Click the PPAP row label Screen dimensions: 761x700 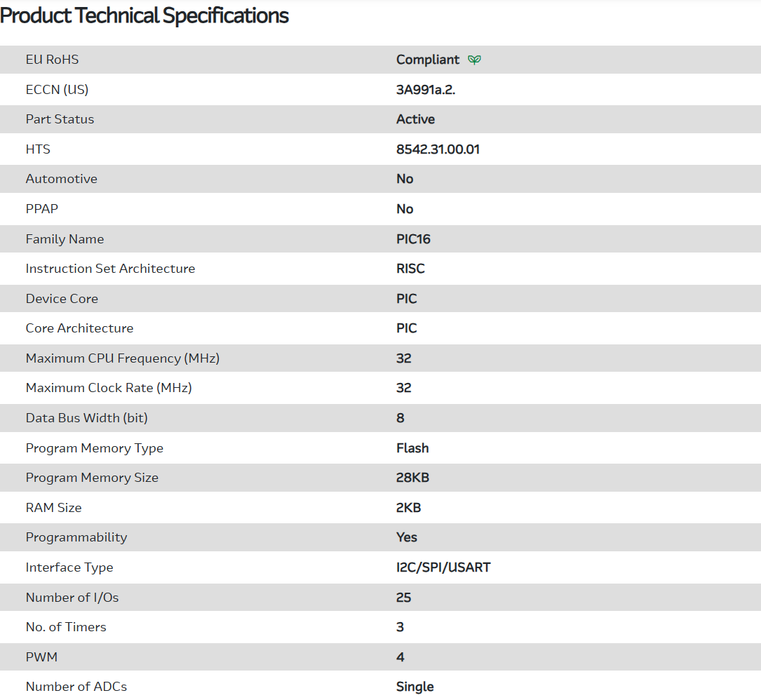pos(42,209)
